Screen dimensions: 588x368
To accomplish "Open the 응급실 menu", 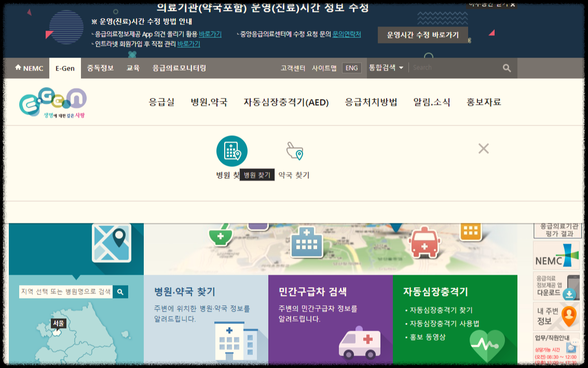I will (161, 102).
